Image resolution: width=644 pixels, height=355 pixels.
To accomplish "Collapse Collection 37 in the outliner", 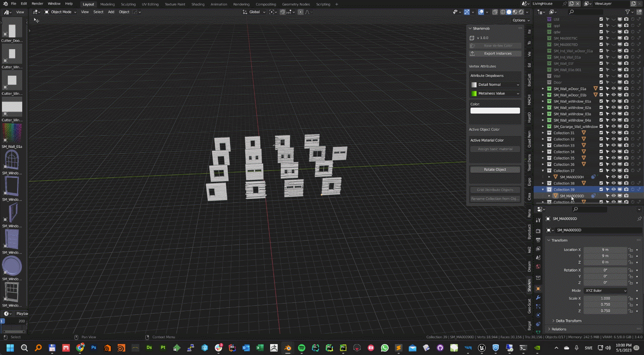I will (543, 171).
